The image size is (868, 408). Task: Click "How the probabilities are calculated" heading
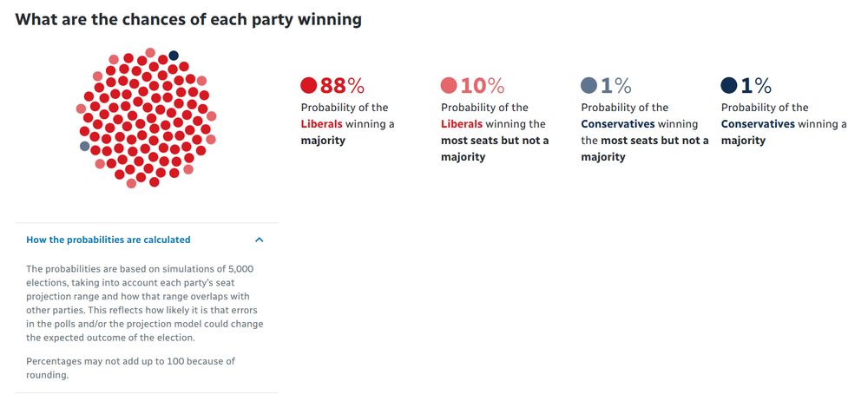108,240
